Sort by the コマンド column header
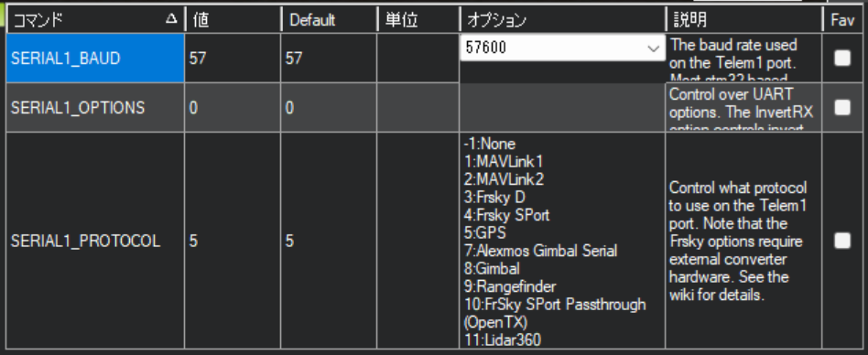This screenshot has height=355, width=868. [95, 20]
